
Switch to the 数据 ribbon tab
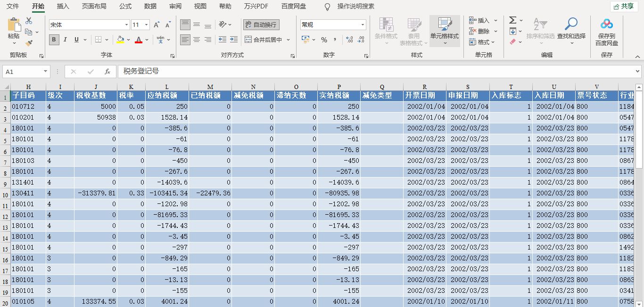pos(150,7)
